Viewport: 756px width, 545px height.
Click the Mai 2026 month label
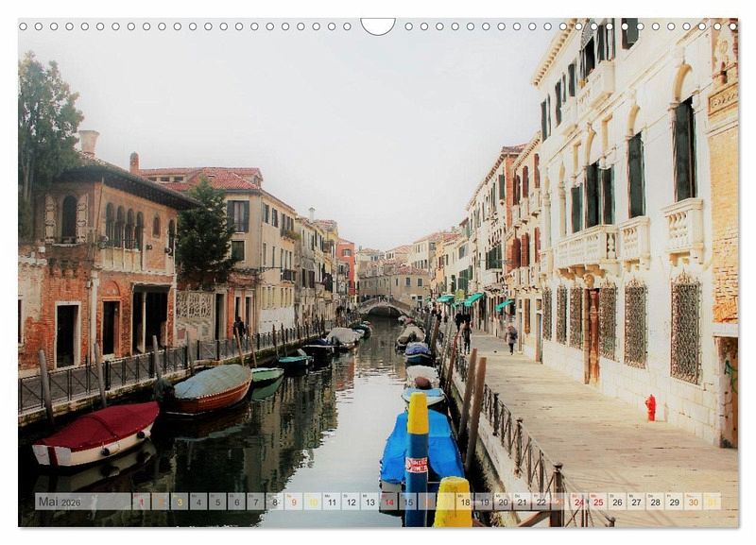coord(60,502)
